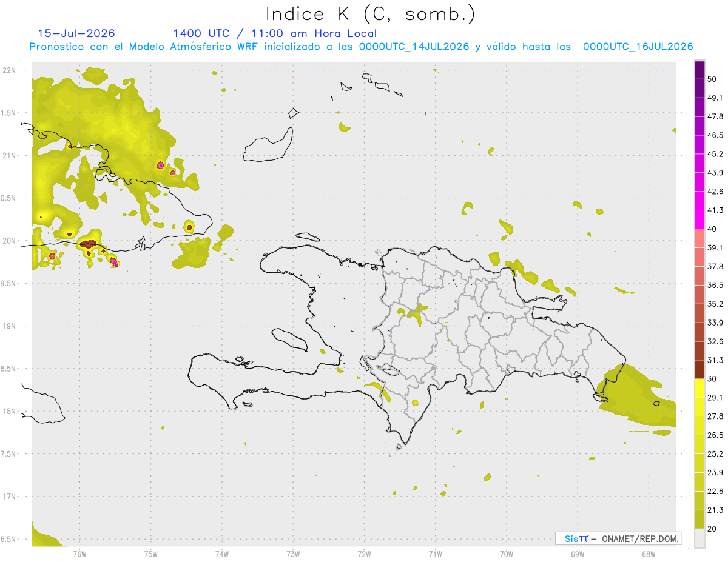Viewport: 728px width, 562px height.
Task: Click the colorbar label '39.1'
Action: (715, 248)
